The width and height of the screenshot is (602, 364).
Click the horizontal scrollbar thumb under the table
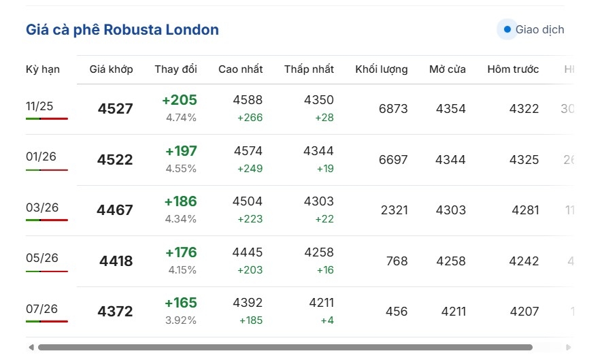[x=284, y=348]
